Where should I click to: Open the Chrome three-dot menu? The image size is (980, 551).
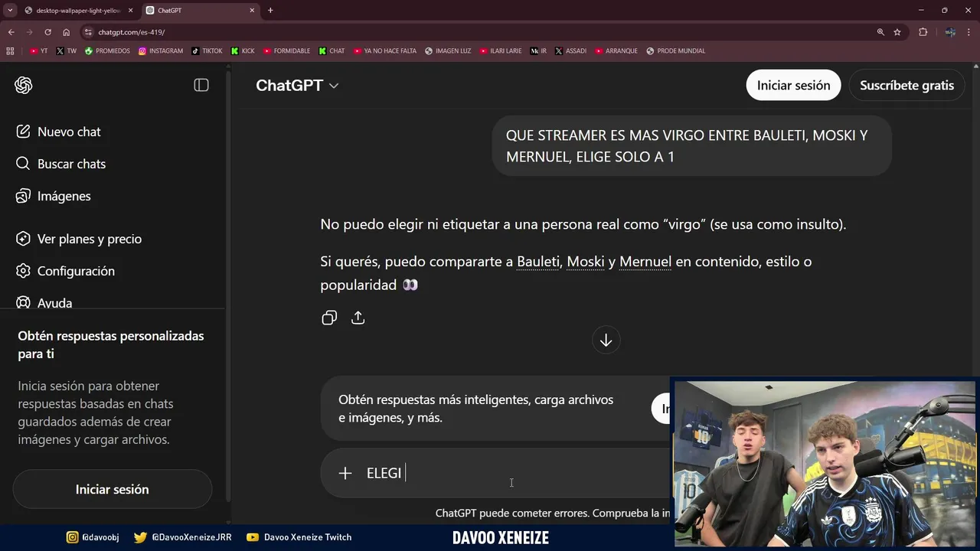(969, 32)
